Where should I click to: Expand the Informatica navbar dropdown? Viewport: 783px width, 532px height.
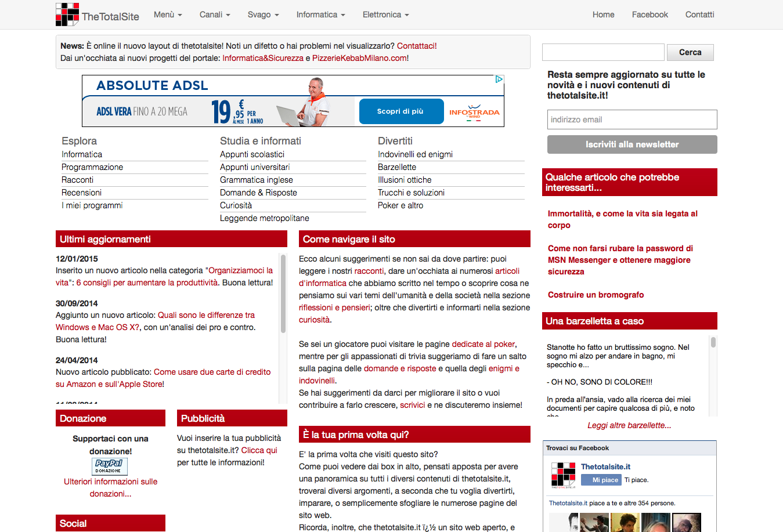click(320, 15)
